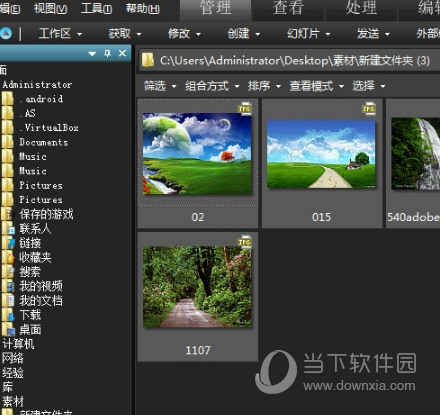Viewport: 440px width, 415px height.
Task: Select 库 in the folder tree
Action: 7,387
